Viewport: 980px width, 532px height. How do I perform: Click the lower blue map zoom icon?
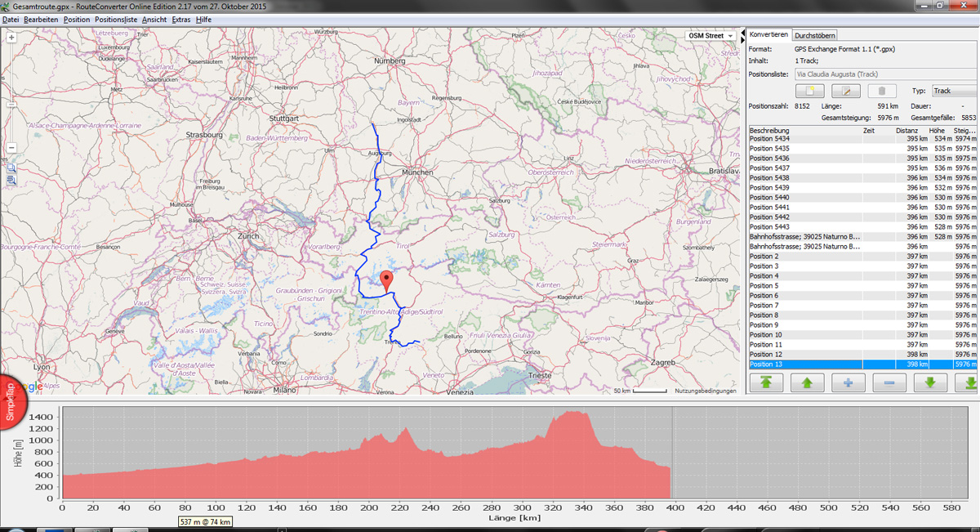pyautogui.click(x=11, y=181)
